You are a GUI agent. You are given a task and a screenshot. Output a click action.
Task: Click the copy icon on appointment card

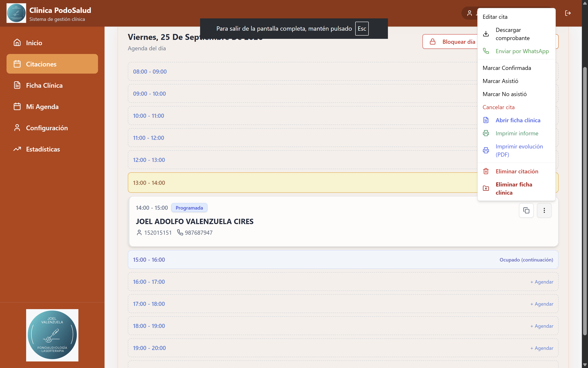[526, 210]
